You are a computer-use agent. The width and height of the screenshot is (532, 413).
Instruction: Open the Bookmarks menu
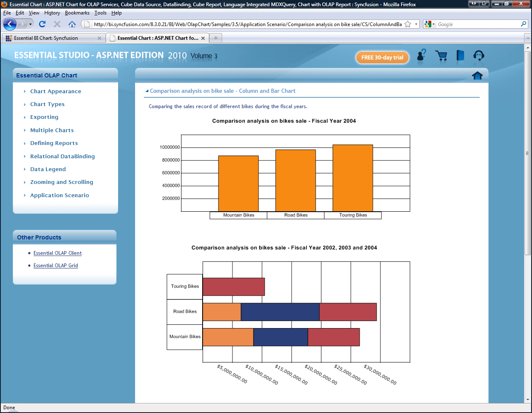click(77, 13)
